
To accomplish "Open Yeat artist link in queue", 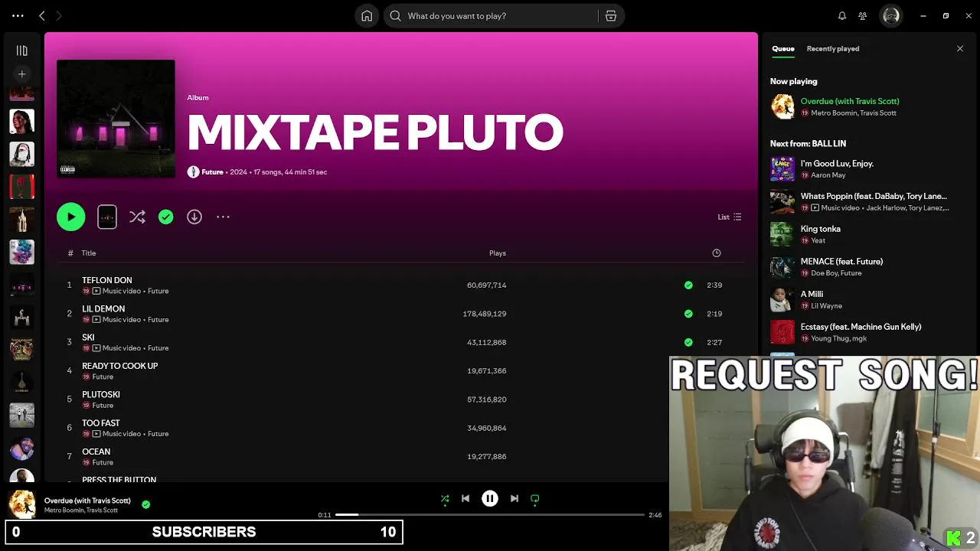I will click(x=818, y=240).
